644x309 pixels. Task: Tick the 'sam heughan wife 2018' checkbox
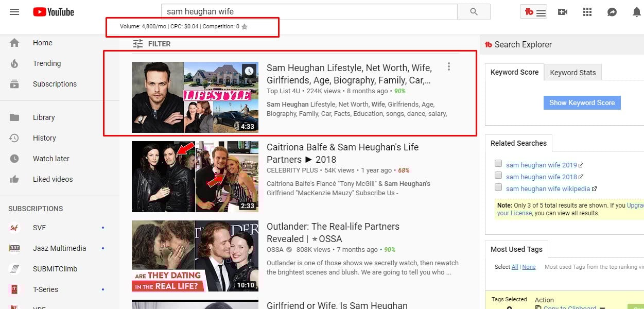tap(498, 176)
